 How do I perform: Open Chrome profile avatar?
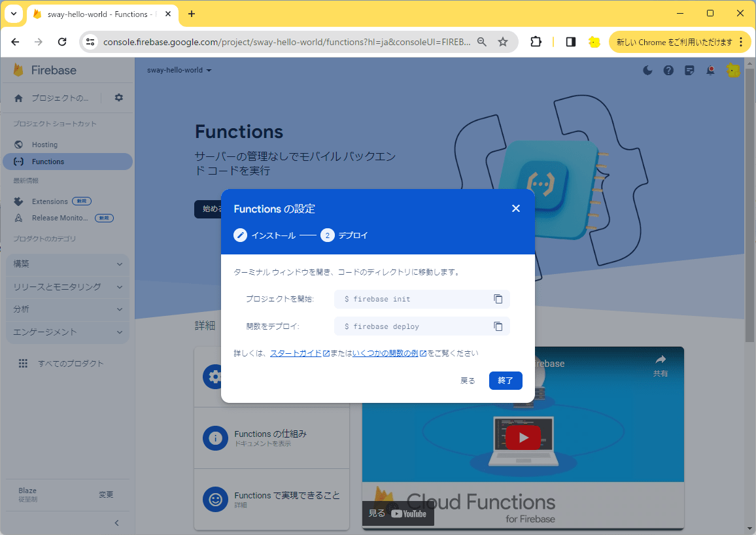click(x=594, y=42)
